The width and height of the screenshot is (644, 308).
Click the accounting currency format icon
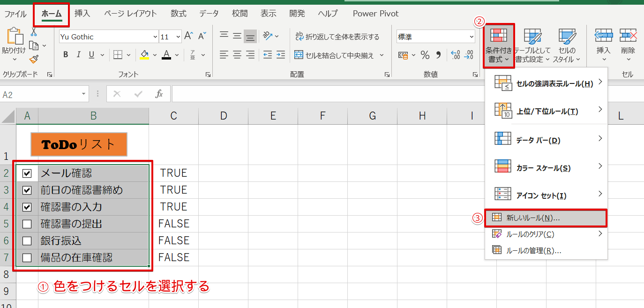point(403,55)
